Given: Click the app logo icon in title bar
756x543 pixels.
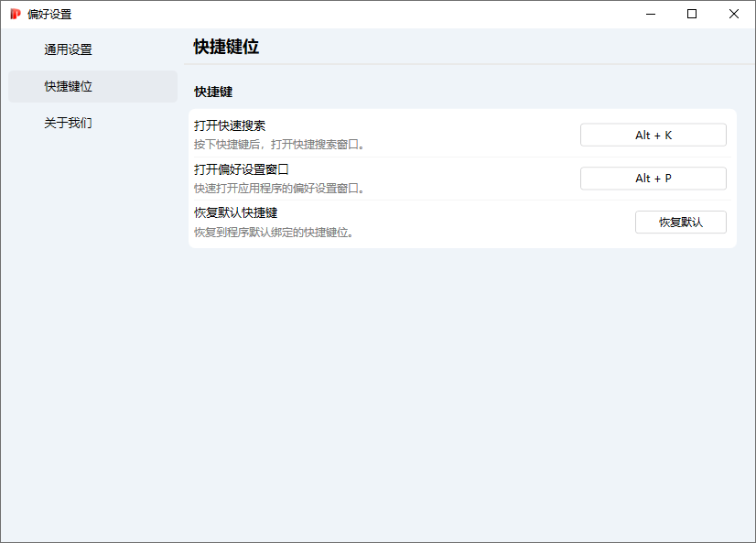Looking at the screenshot, I should pos(16,14).
